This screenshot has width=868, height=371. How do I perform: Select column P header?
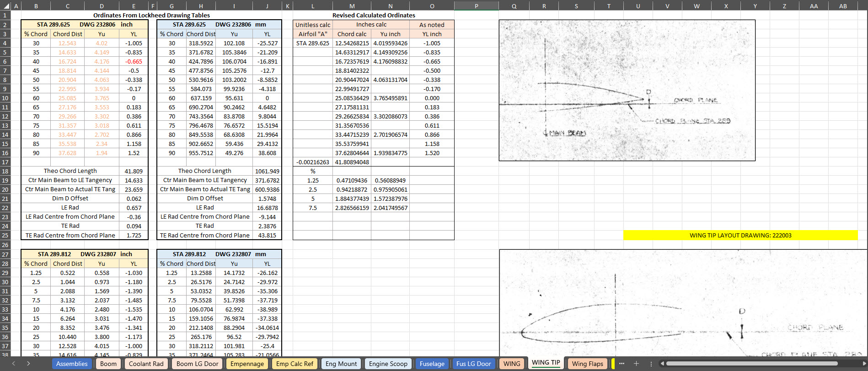click(x=476, y=6)
